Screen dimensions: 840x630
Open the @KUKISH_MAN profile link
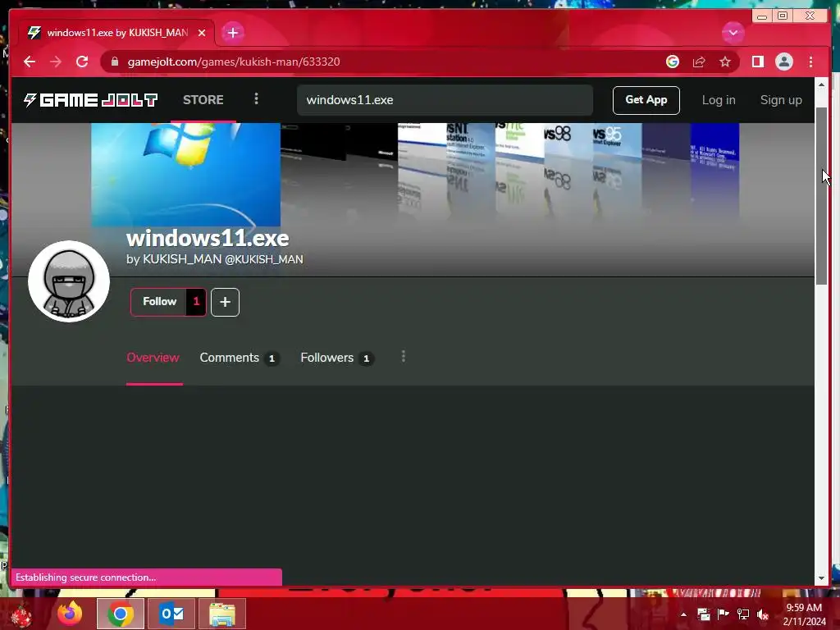tap(264, 259)
